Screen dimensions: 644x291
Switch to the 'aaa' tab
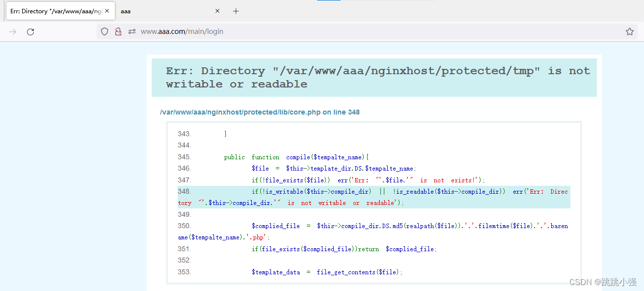[170, 11]
